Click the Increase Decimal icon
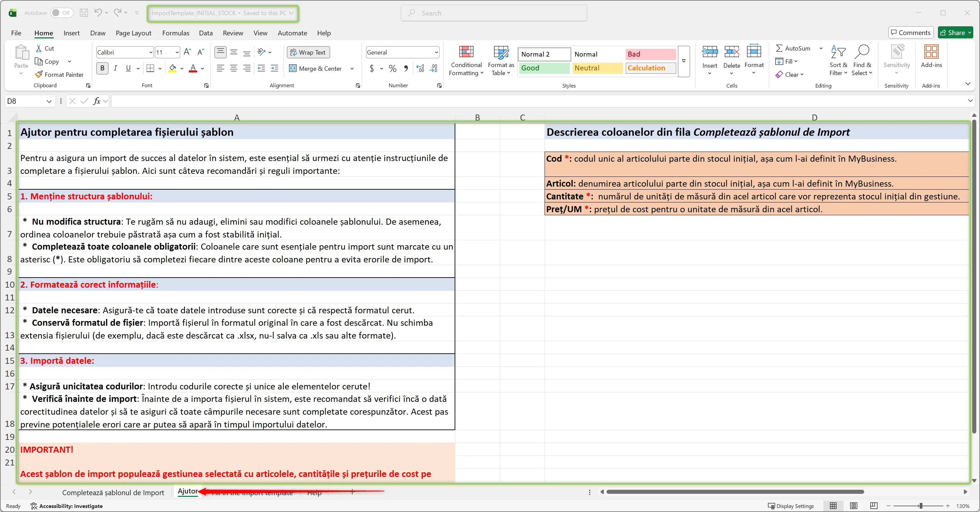This screenshot has height=512, width=980. pyautogui.click(x=420, y=68)
